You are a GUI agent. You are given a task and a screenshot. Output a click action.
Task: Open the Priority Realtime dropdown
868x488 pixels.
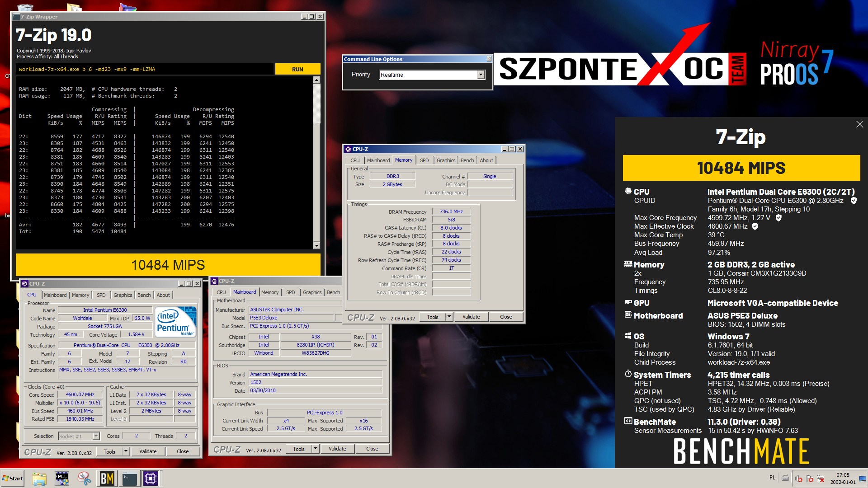tap(481, 75)
